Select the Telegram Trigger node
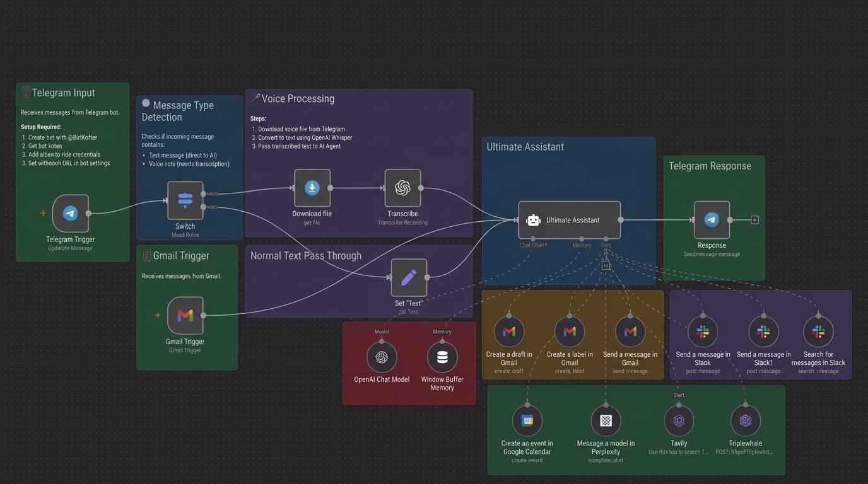This screenshot has width=868, height=484. tap(70, 213)
